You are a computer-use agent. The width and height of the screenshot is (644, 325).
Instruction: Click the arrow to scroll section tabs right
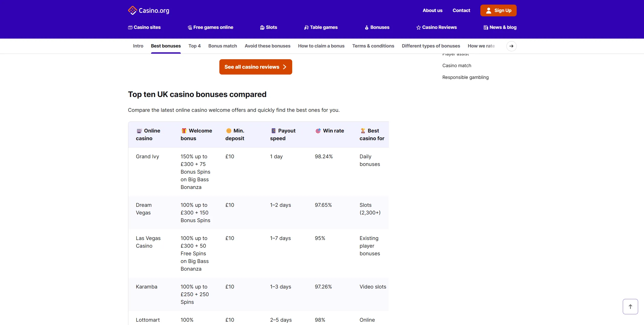[511, 46]
